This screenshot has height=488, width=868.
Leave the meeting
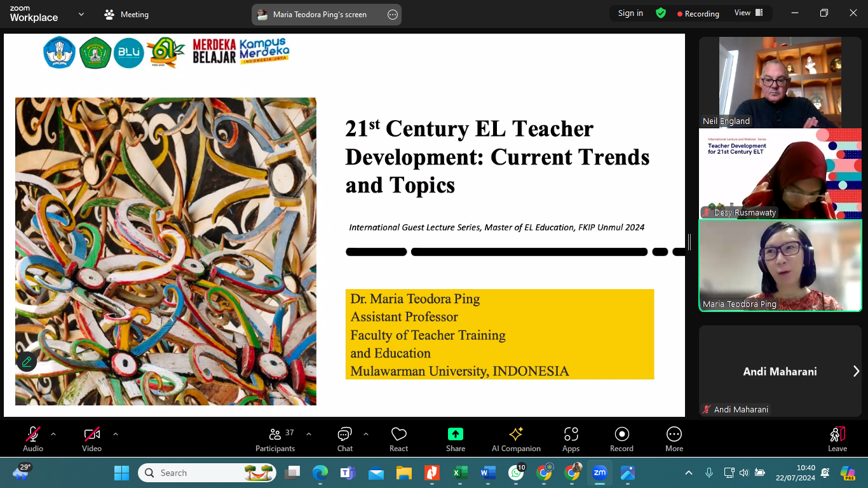coord(837,438)
